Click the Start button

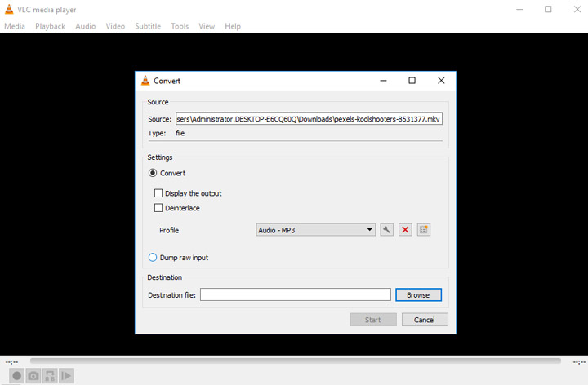[373, 320]
